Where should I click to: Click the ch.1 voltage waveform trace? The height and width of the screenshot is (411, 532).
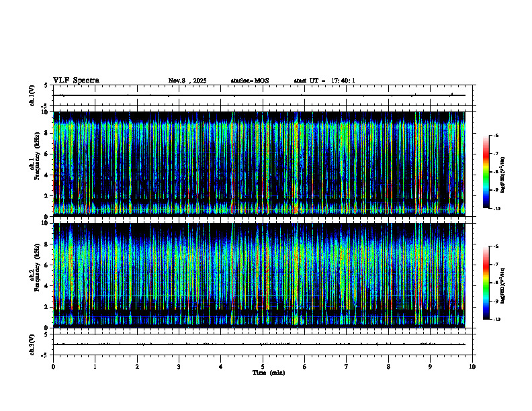[x=259, y=95]
